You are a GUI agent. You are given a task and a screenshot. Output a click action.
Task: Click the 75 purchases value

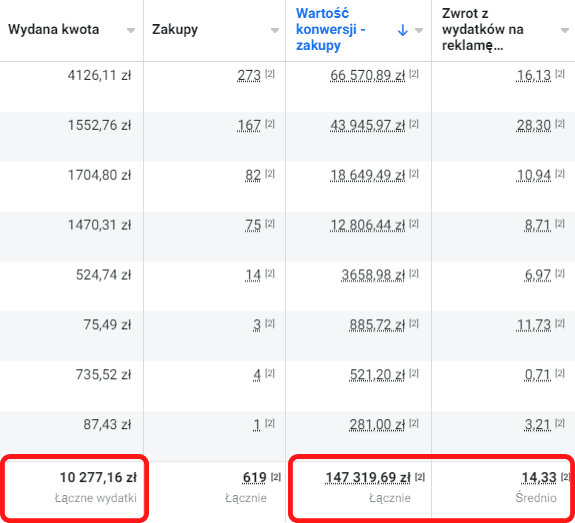point(253,225)
